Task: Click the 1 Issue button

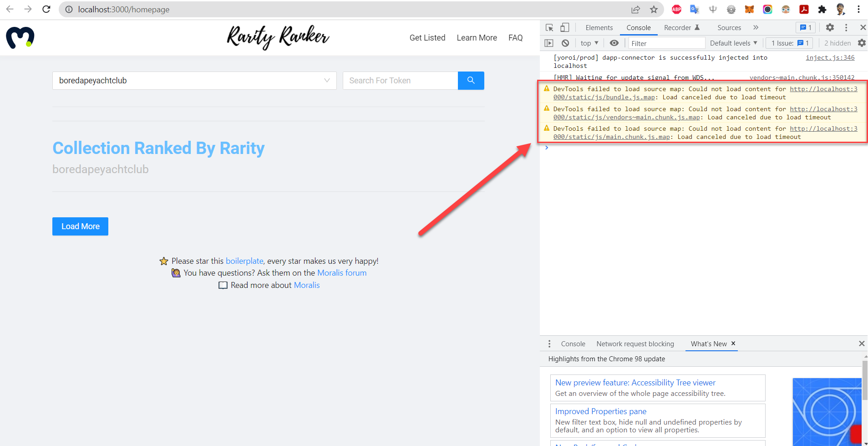Action: [x=789, y=43]
